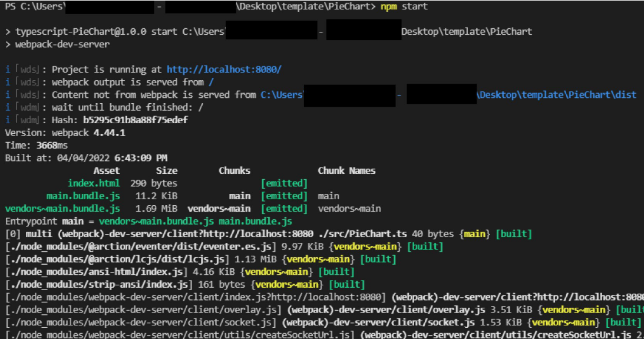Click the client/overlay.js module path in brackets
This screenshot has height=339, width=644.
tap(143, 310)
